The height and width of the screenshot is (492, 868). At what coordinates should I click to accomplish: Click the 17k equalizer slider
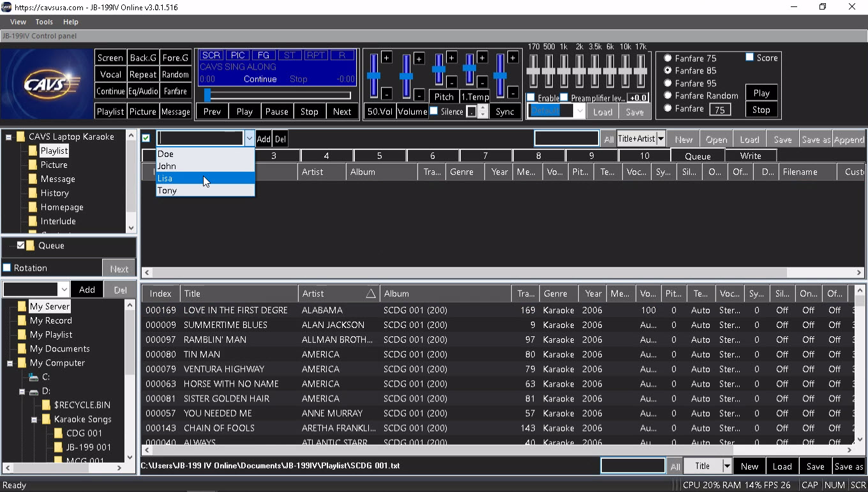[x=641, y=71]
